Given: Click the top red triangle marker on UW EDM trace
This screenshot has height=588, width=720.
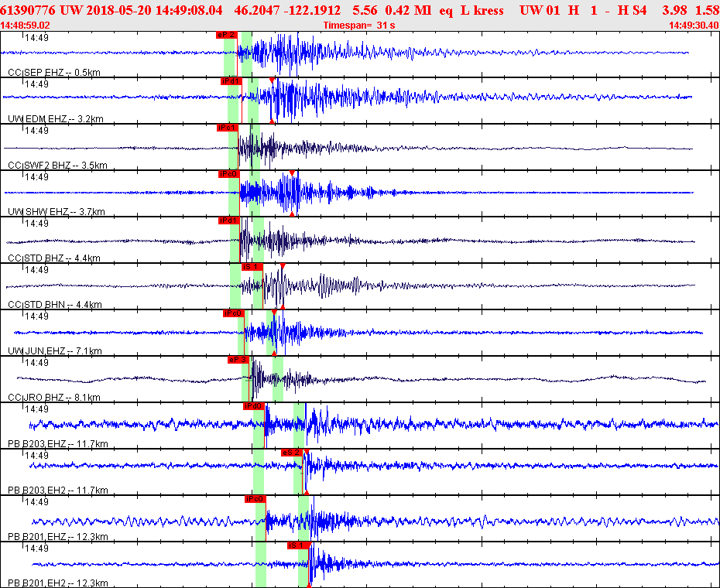Looking at the screenshot, I should pyautogui.click(x=272, y=80).
